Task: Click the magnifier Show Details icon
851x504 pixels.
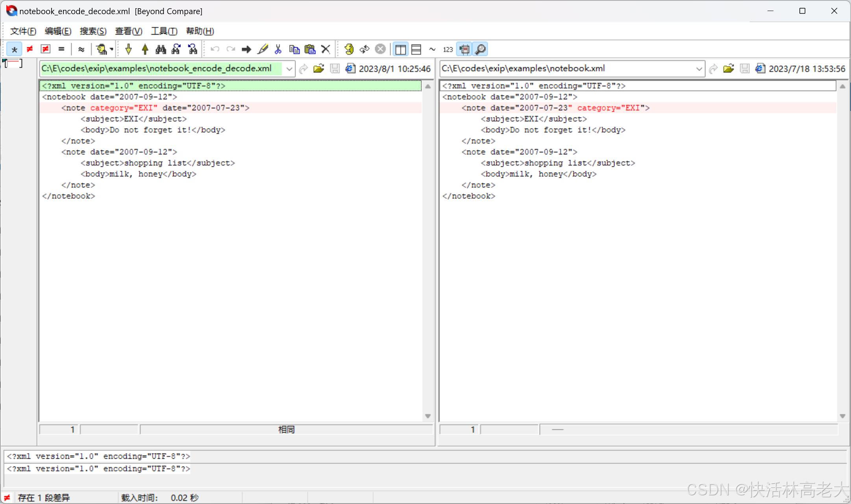Action: (x=481, y=50)
